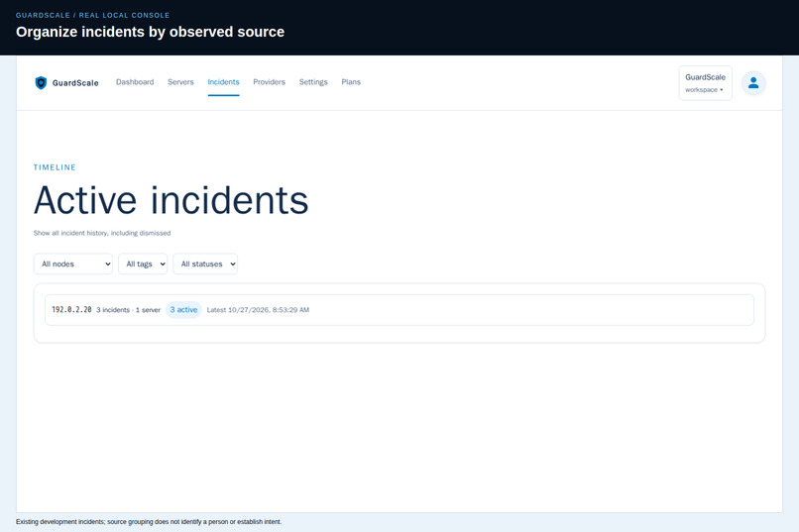The height and width of the screenshot is (532, 799).
Task: Open the Settings nav tab
Action: [313, 82]
